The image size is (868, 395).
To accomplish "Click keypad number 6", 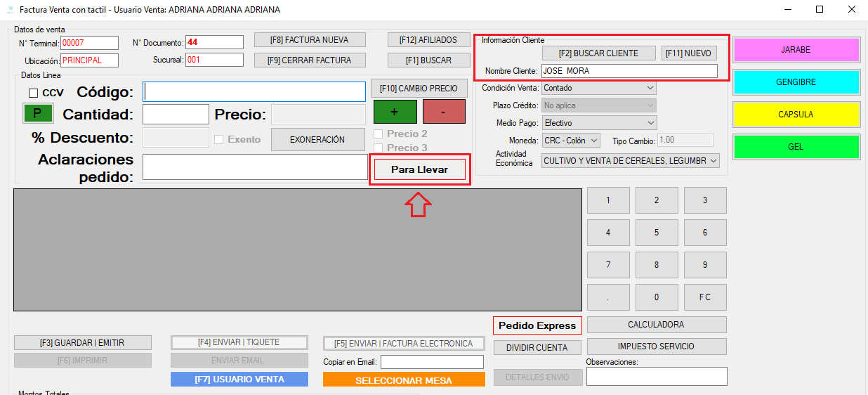I will click(705, 233).
